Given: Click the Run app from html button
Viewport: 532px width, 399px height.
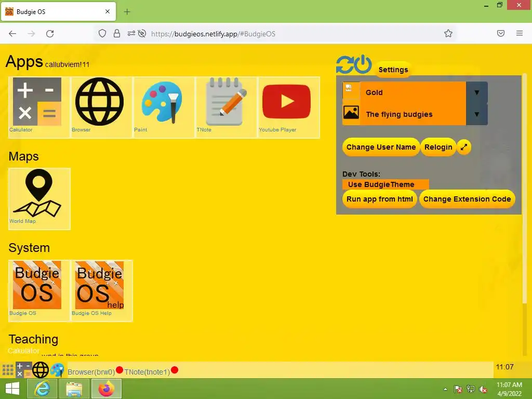Looking at the screenshot, I should [379, 199].
